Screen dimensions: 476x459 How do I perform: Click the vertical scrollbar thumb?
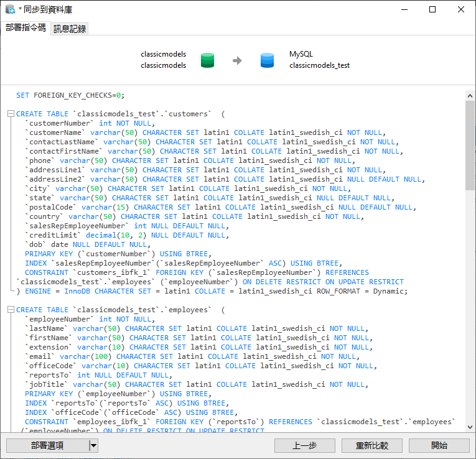470,146
